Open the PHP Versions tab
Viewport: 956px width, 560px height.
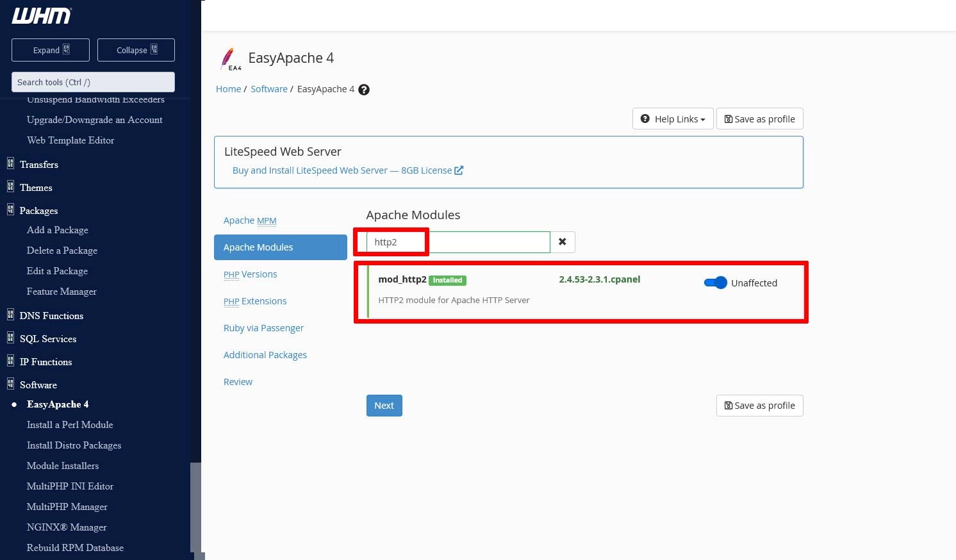point(251,274)
